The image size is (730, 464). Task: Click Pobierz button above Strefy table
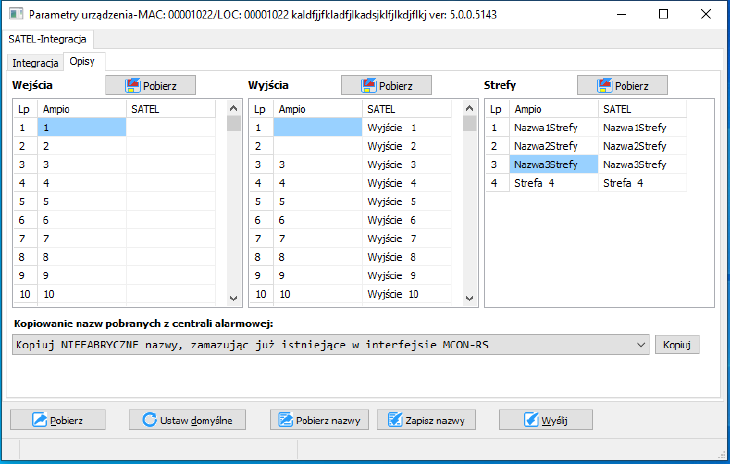pyautogui.click(x=622, y=86)
